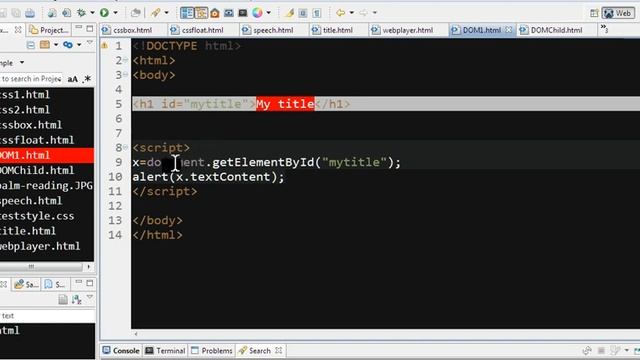Open the Forward history dropdown arrow

[x=375, y=13]
